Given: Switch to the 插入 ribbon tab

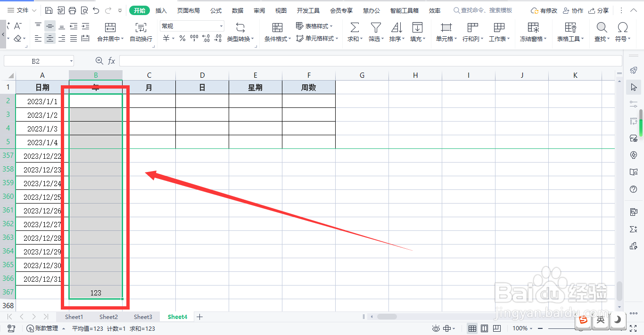Looking at the screenshot, I should [x=161, y=10].
